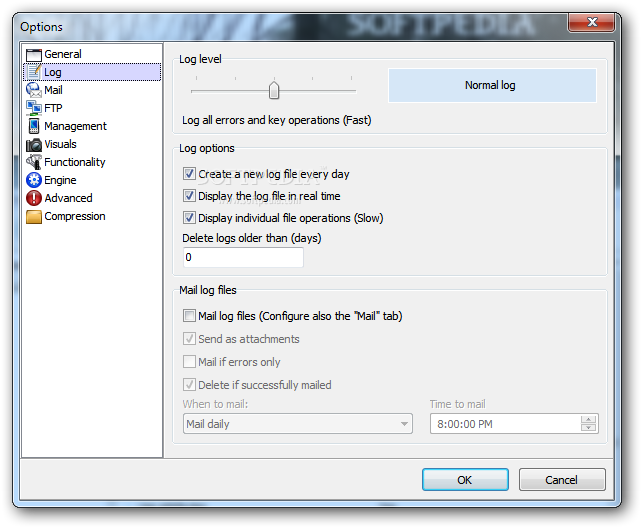Image resolution: width=642 pixels, height=528 pixels.
Task: Select the Advanced category
Action: 68,198
